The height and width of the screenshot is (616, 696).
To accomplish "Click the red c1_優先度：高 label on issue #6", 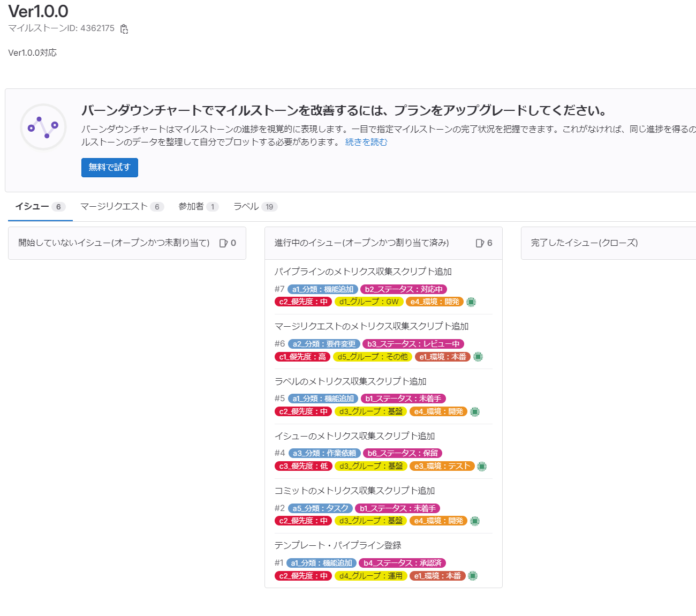I will pyautogui.click(x=302, y=356).
